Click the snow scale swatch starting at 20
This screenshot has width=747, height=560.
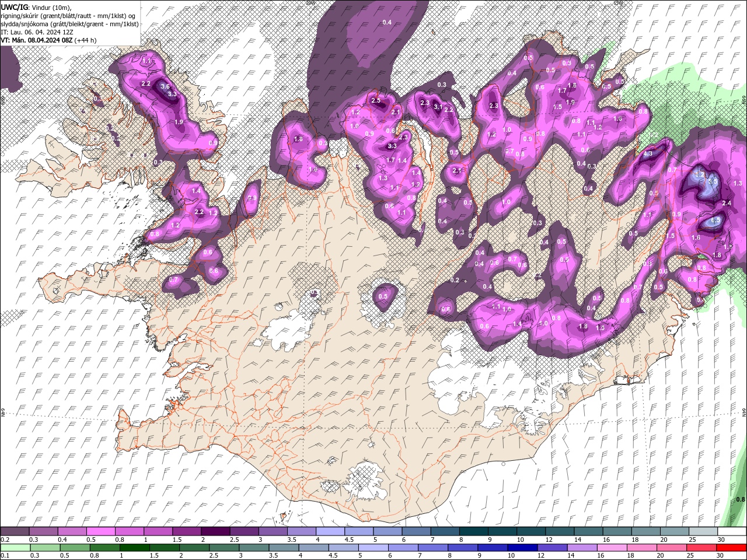click(675, 531)
